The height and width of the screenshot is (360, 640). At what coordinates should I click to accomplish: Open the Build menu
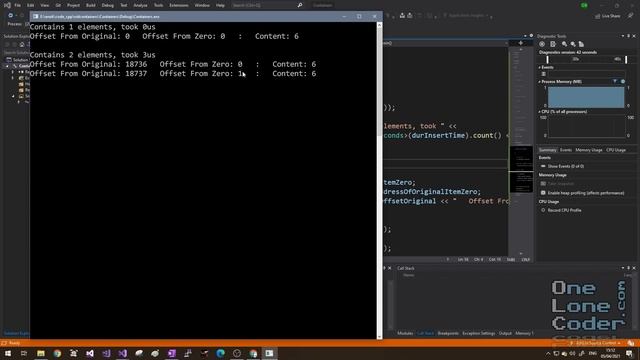[x=91, y=5]
